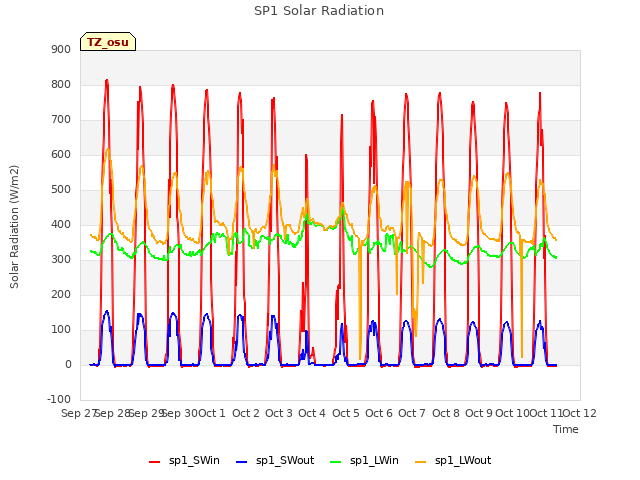This screenshot has height=480, width=640.
Task: Click the 500 y-axis tick label
Action: point(61,189)
